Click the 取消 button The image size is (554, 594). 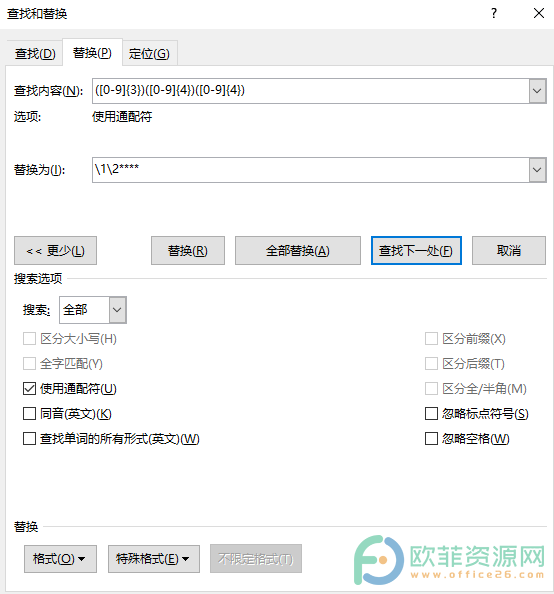509,250
